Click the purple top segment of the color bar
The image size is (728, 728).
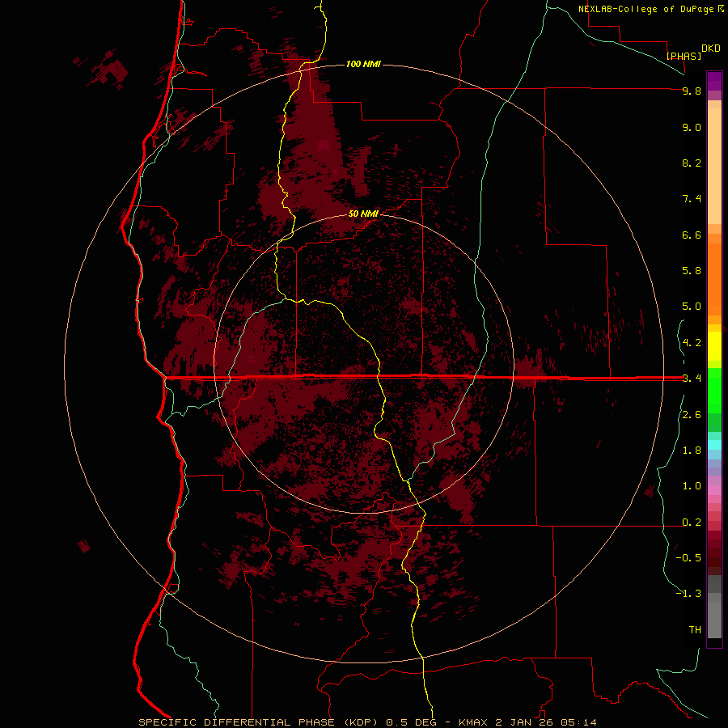pyautogui.click(x=714, y=81)
